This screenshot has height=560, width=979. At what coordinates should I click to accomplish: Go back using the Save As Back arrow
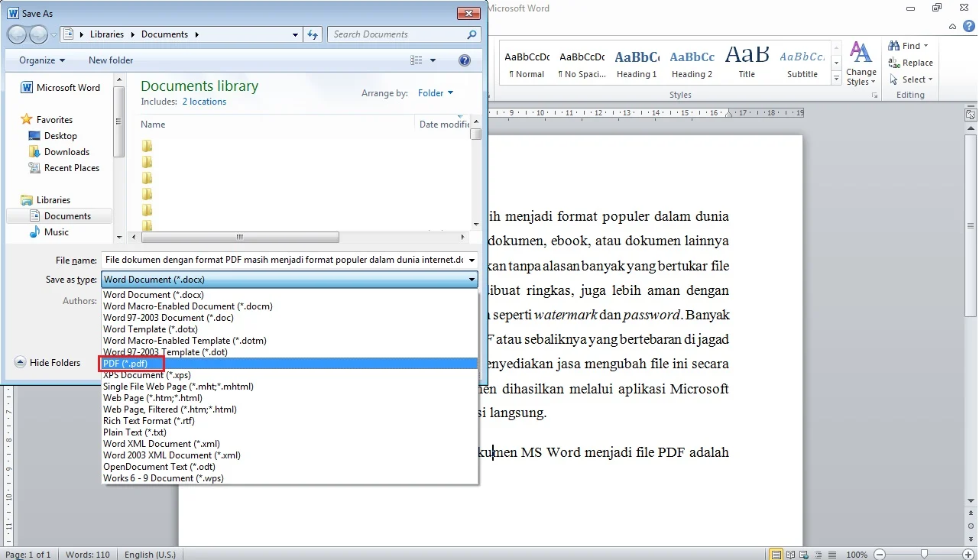pos(18,34)
